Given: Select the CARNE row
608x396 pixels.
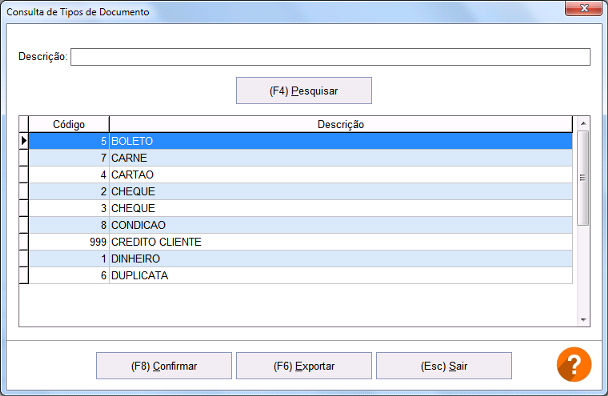Looking at the screenshot, I should 301,158.
